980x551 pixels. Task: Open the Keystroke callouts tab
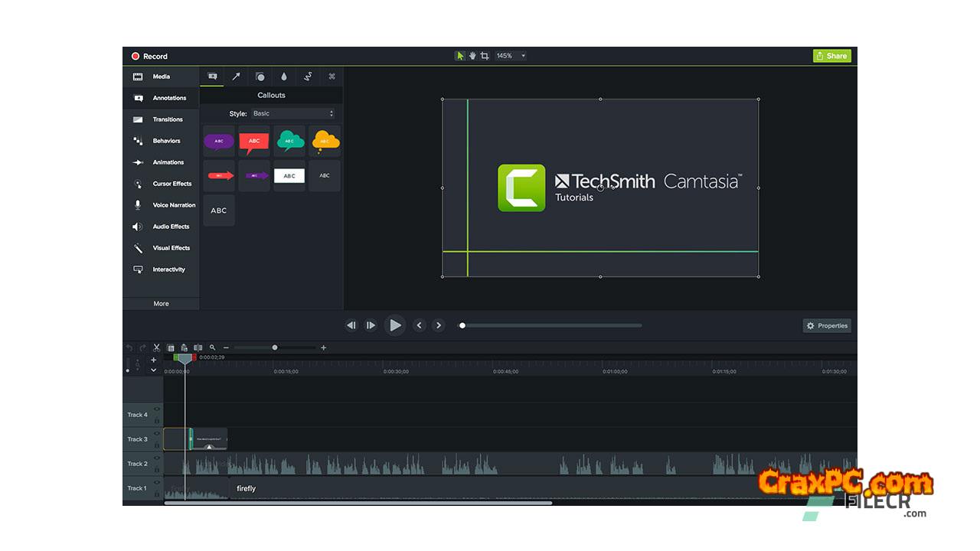[332, 77]
